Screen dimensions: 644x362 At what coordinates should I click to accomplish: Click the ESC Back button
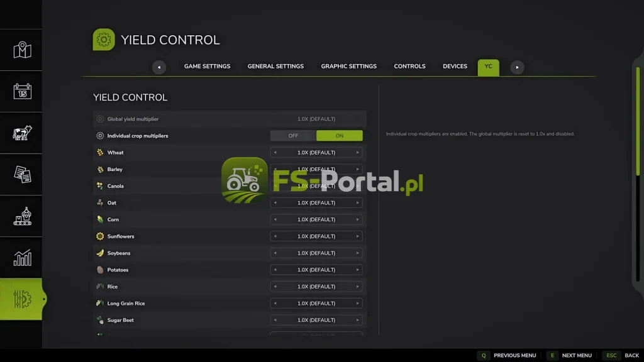[622, 356]
